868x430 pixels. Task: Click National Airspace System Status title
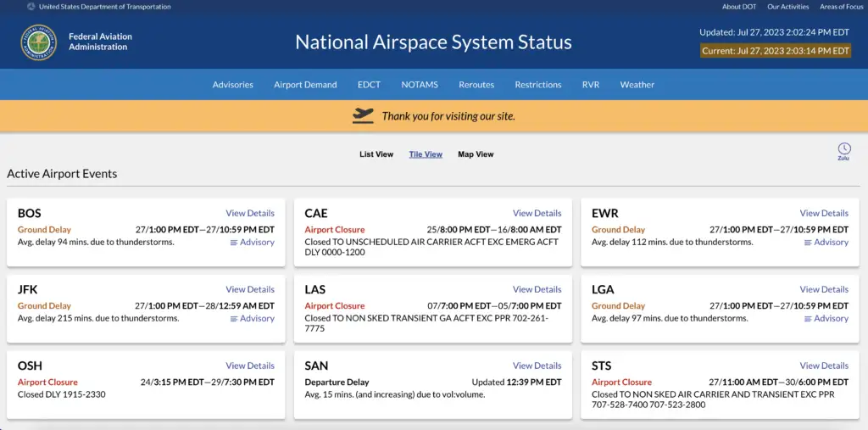[x=433, y=42]
